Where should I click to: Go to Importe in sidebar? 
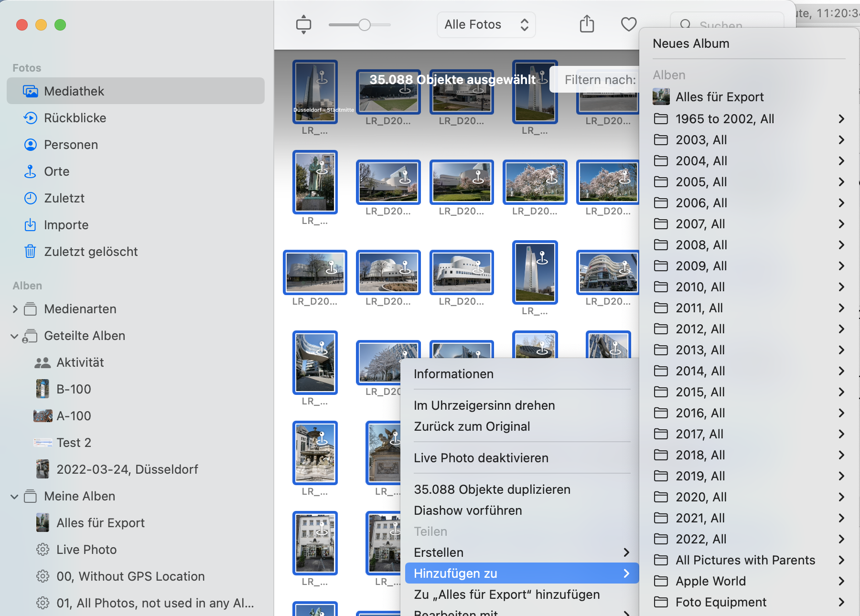pyautogui.click(x=66, y=225)
